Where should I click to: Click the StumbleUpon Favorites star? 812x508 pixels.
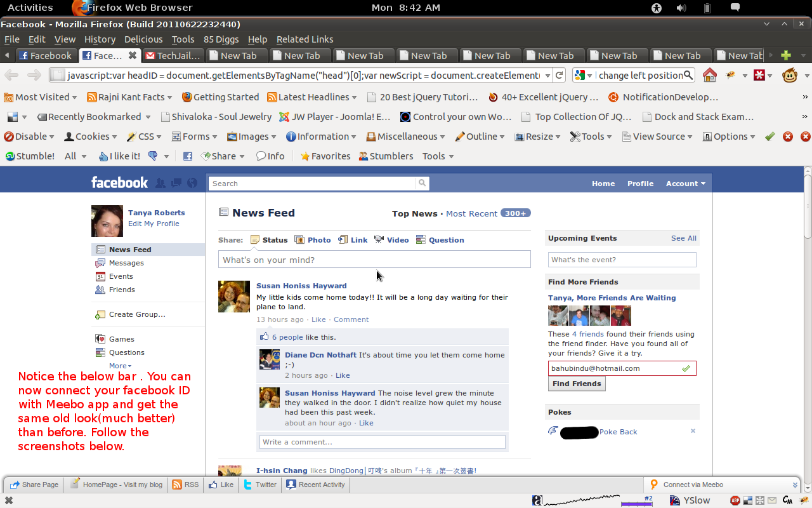coord(325,156)
